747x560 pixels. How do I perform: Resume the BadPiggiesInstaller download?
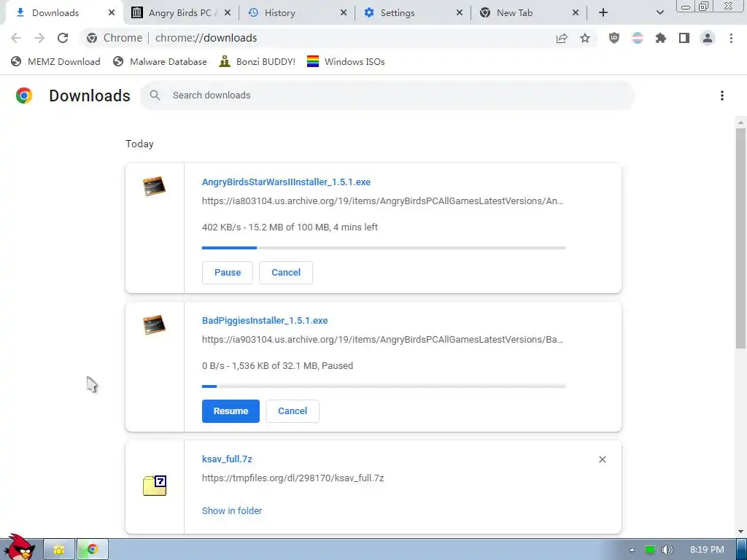[x=231, y=411]
